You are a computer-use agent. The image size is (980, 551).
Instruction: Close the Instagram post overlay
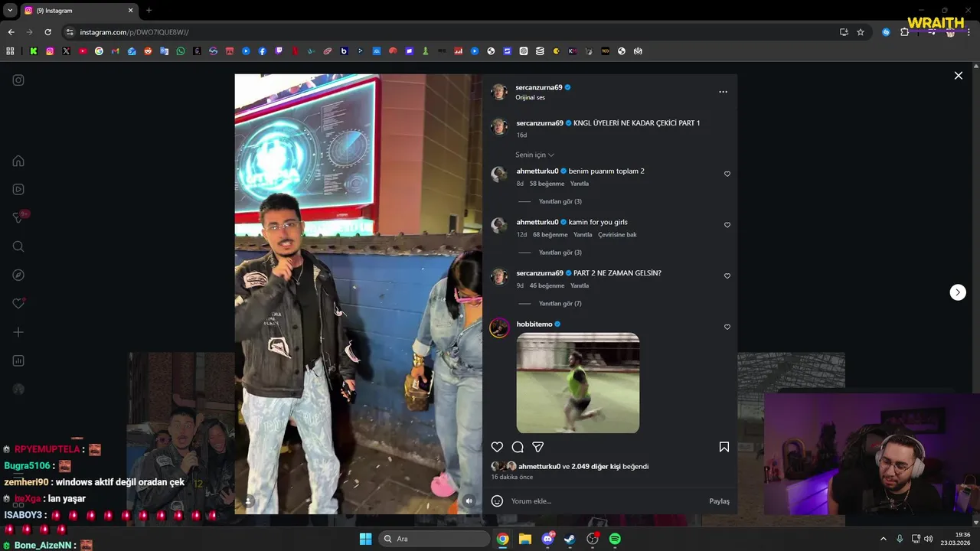click(x=958, y=76)
